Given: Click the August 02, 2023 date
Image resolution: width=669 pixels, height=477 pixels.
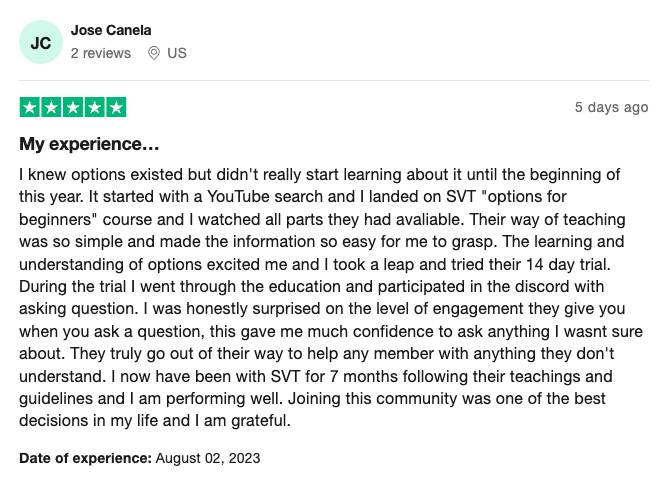Looking at the screenshot, I should coord(208,458).
